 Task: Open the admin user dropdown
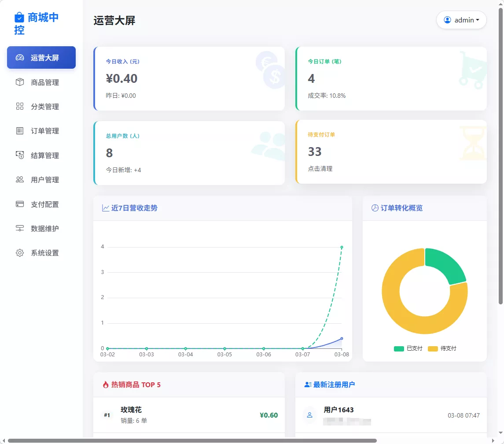[x=461, y=20]
